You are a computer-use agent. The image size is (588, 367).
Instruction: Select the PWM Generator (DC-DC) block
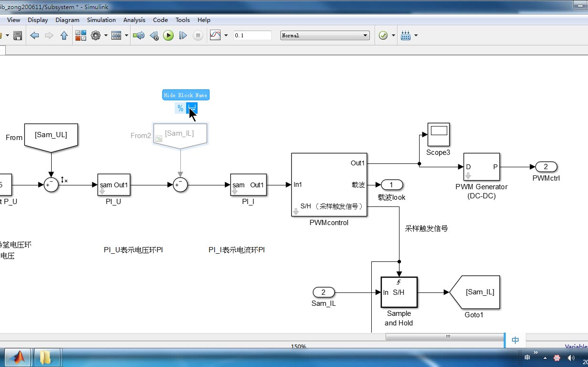pyautogui.click(x=481, y=167)
